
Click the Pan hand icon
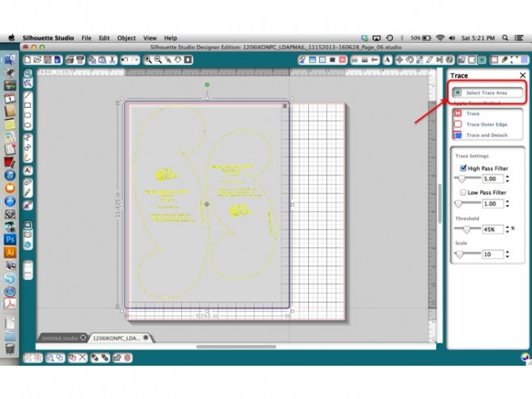pyautogui.click(x=178, y=60)
